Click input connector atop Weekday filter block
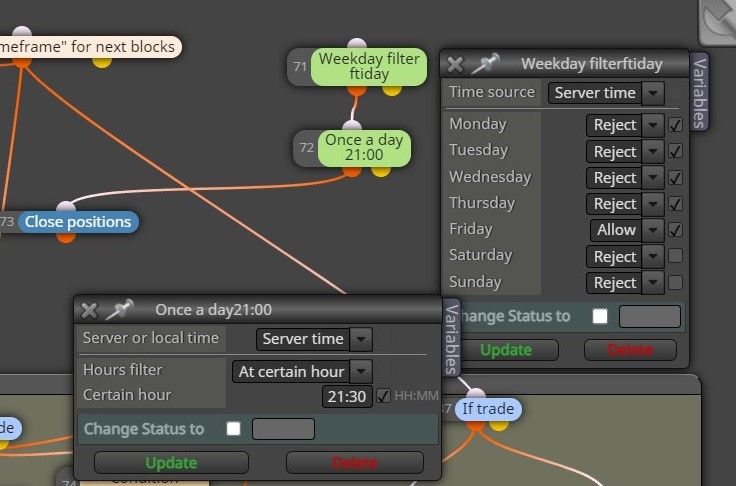The image size is (736, 486). 357,45
